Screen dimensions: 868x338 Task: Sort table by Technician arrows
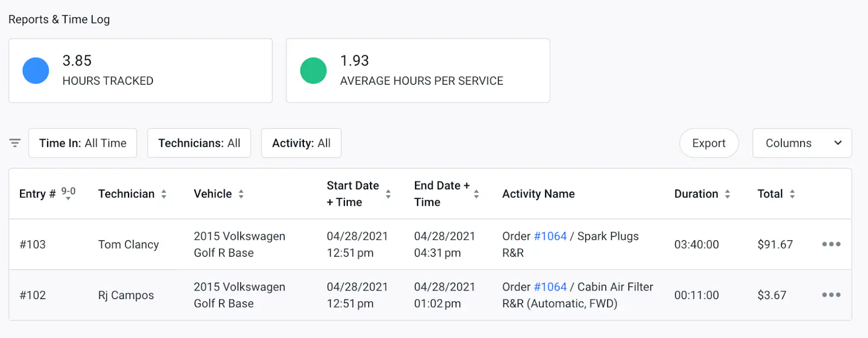tap(163, 194)
